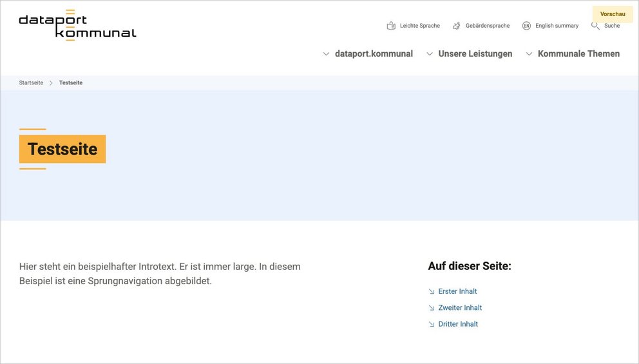Click the orange Testseite heading
639x364 pixels.
pos(62,149)
